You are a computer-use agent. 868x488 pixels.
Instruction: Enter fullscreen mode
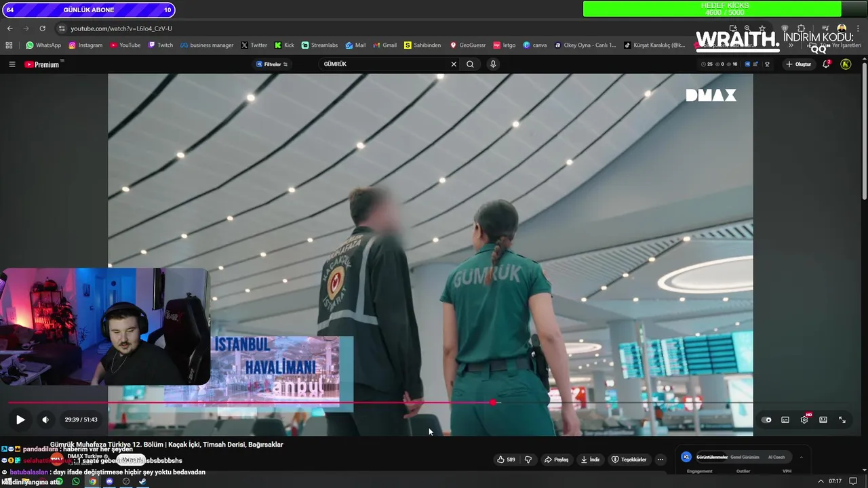[x=842, y=420]
